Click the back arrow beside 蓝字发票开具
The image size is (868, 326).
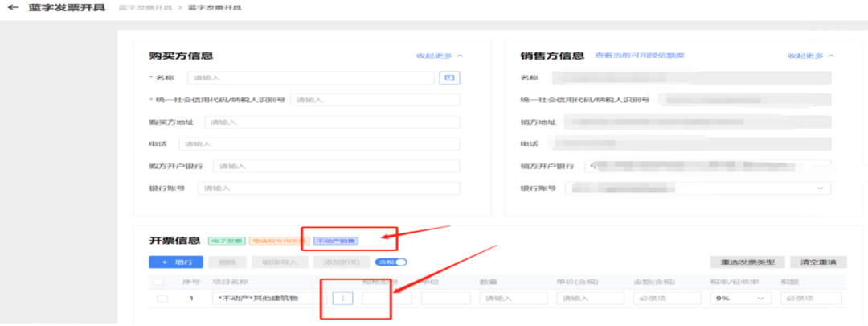coord(13,8)
